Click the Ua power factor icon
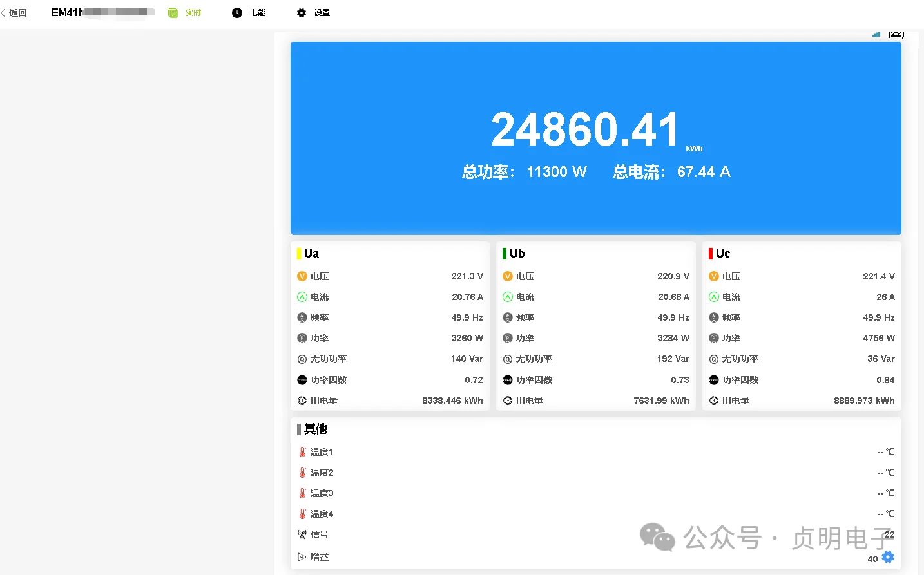This screenshot has height=575, width=924. 302,380
